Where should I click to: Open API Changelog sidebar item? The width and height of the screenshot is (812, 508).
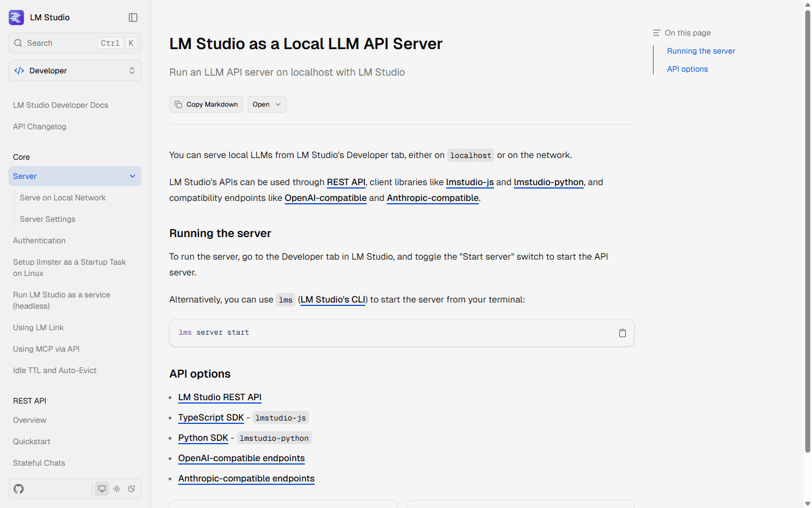(x=39, y=126)
